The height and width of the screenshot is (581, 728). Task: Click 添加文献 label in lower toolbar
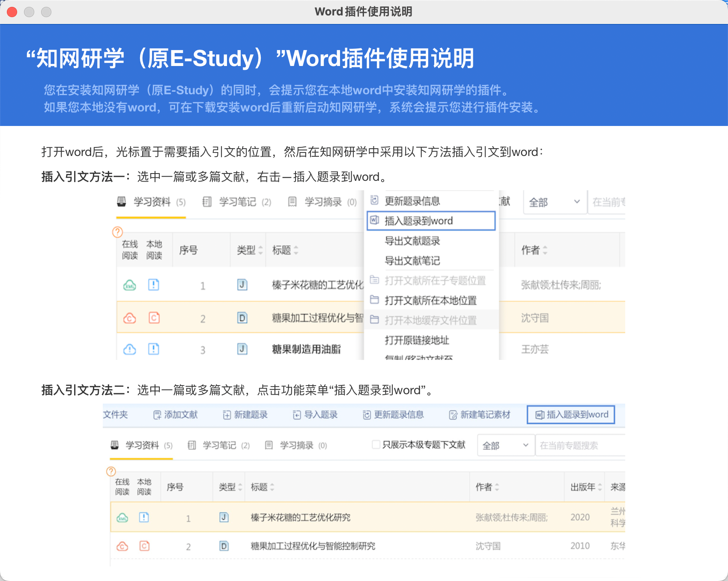(x=181, y=415)
